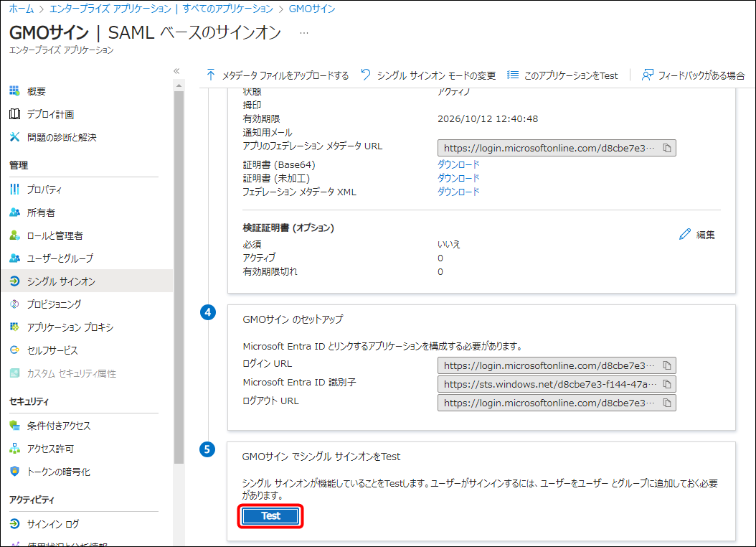The width and height of the screenshot is (756, 547).
Task: Open 所有者 in the sidebar
Action: click(41, 212)
